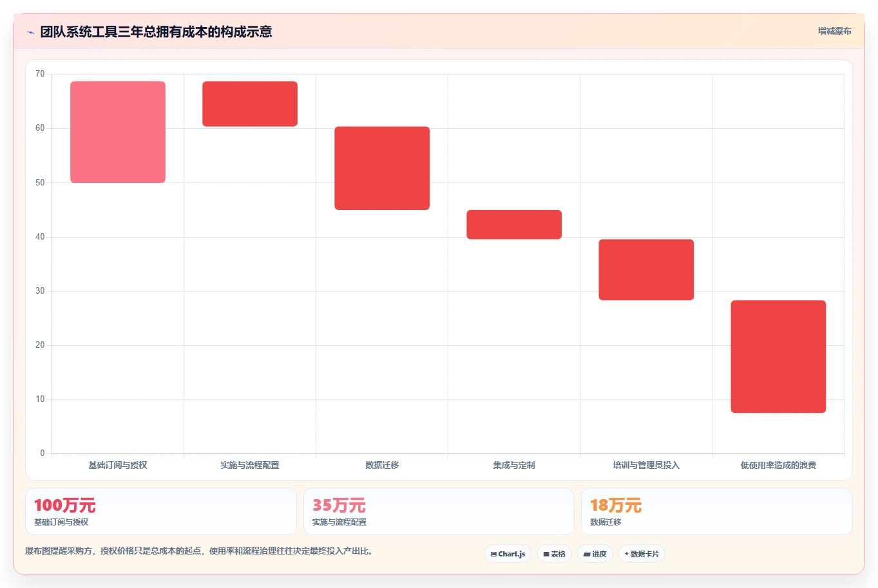Click the y-axis tick label 20
The width and height of the screenshot is (878, 588).
pyautogui.click(x=40, y=345)
